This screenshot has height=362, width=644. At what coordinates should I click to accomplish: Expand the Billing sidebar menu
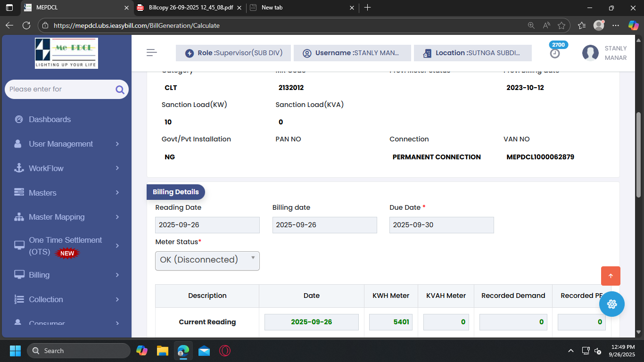pyautogui.click(x=66, y=275)
